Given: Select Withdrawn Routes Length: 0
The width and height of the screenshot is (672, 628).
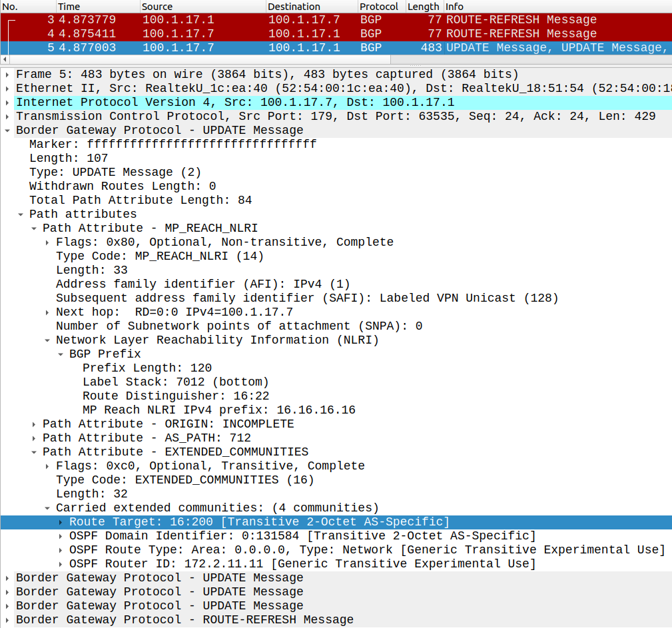Looking at the screenshot, I should click(123, 186).
